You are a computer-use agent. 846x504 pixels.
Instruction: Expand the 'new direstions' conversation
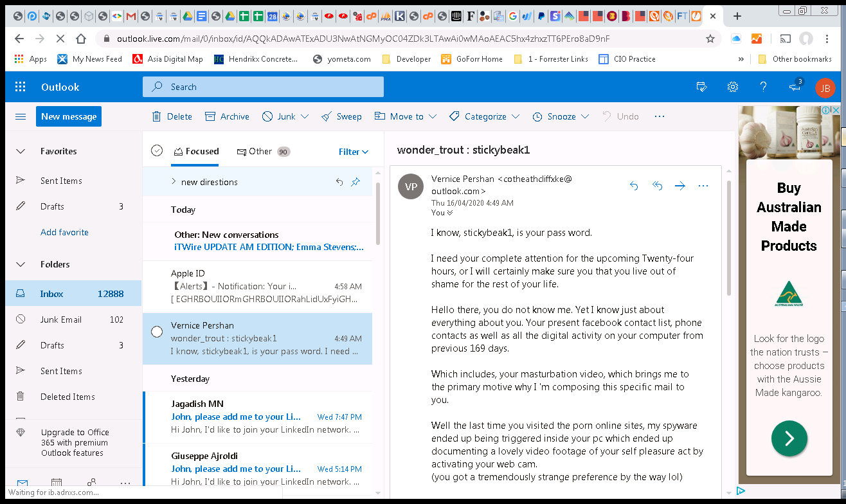174,182
